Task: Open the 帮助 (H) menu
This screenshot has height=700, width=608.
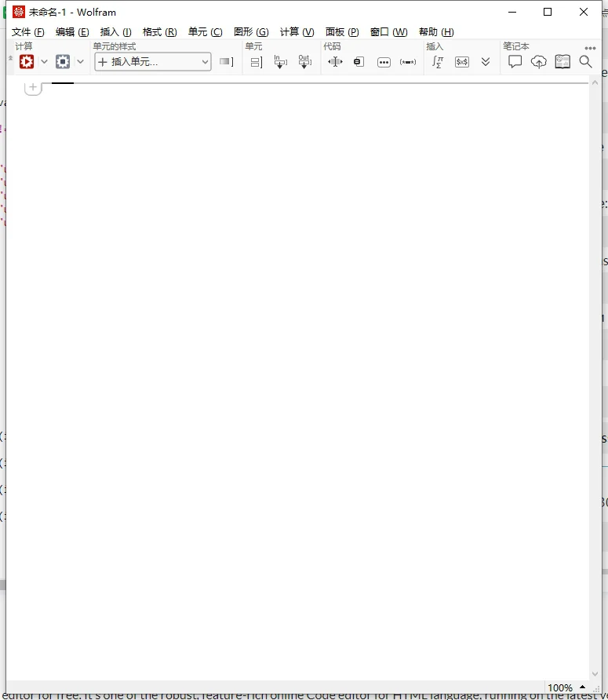Action: pos(436,32)
